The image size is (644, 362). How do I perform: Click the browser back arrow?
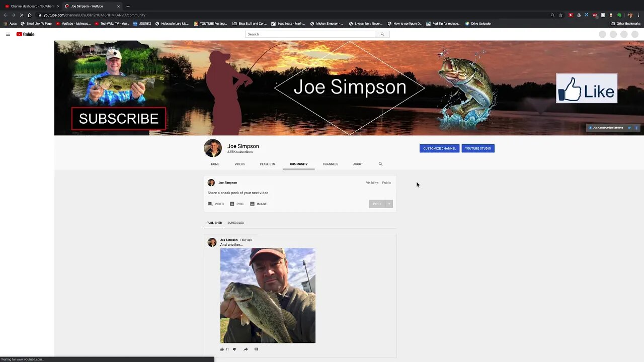point(6,15)
